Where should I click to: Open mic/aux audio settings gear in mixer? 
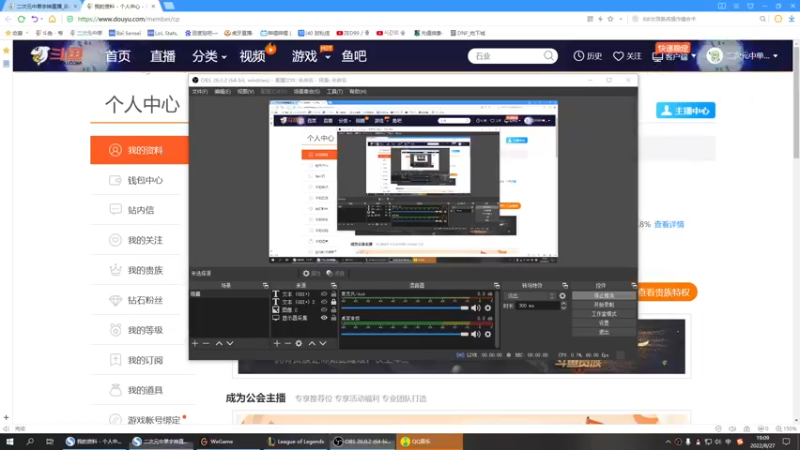click(488, 308)
